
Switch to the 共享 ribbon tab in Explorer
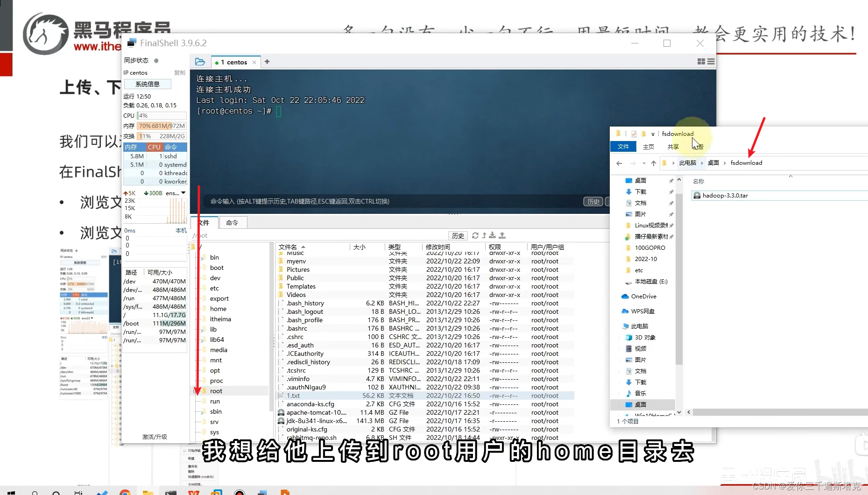tap(672, 146)
